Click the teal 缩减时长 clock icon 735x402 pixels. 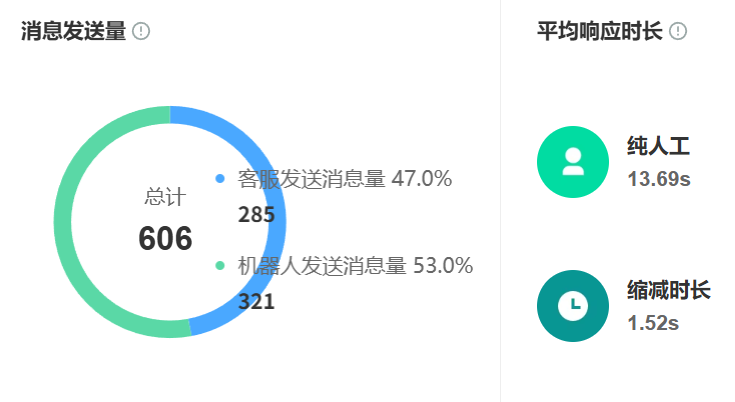pyautogui.click(x=573, y=306)
